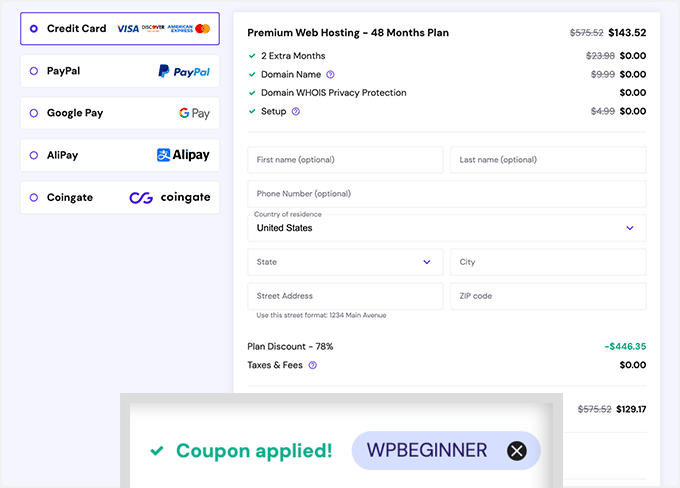Choose the AliPay radio option
Screen dimensions: 680x488
[x=34, y=156]
